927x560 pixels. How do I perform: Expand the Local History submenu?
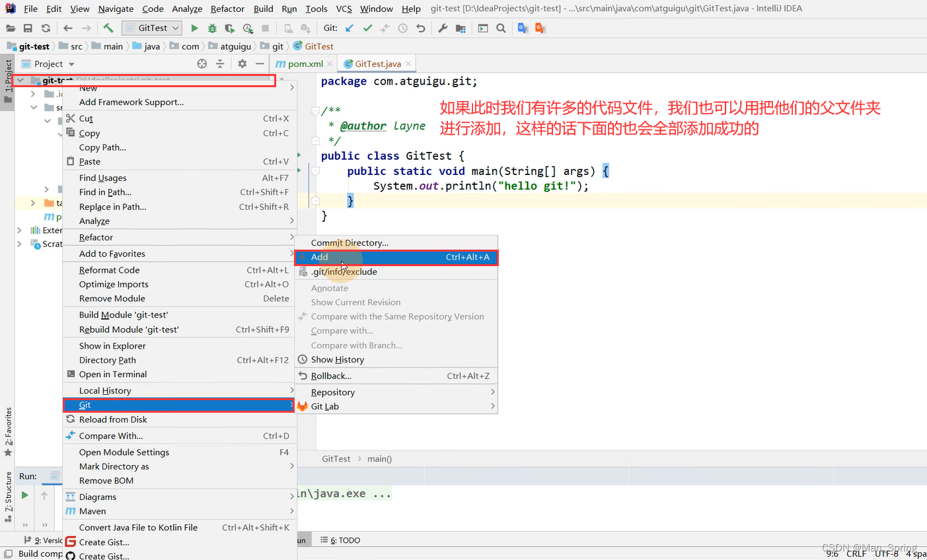pyautogui.click(x=179, y=390)
